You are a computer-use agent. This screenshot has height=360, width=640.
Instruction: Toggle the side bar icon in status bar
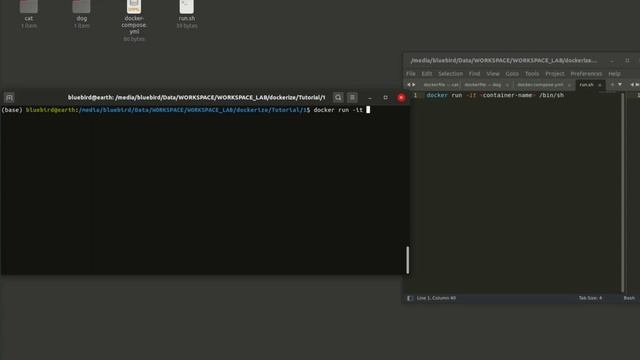(410, 298)
